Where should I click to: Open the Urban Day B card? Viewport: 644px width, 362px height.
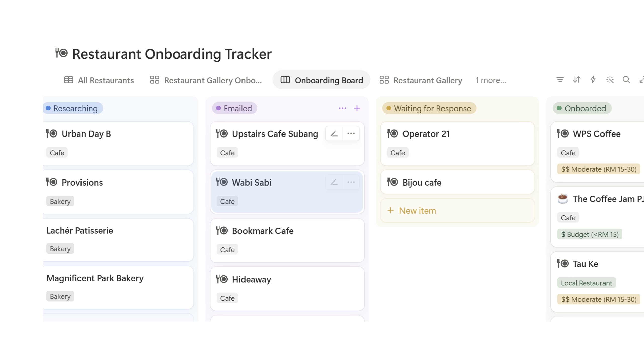pos(118,144)
